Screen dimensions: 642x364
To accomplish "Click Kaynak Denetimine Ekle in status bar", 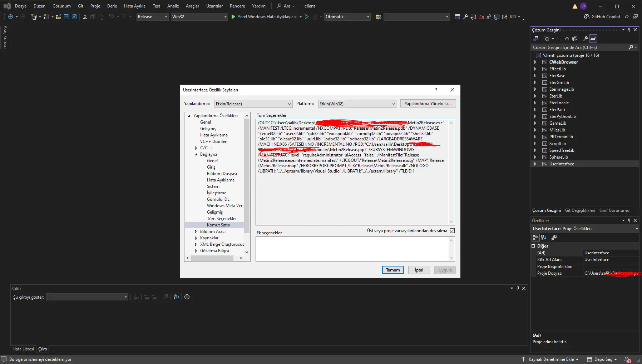I will [x=550, y=359].
